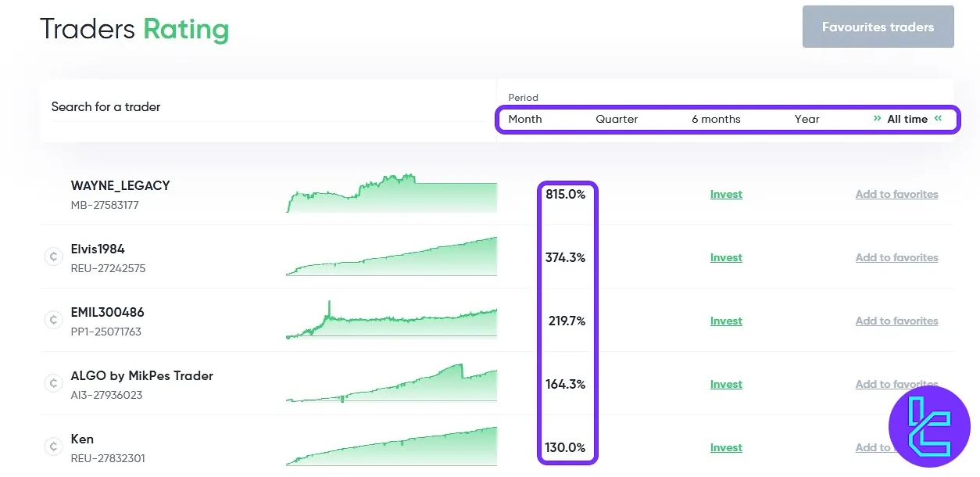
Task: Click the currency icon beside EMIL300486
Action: click(53, 321)
